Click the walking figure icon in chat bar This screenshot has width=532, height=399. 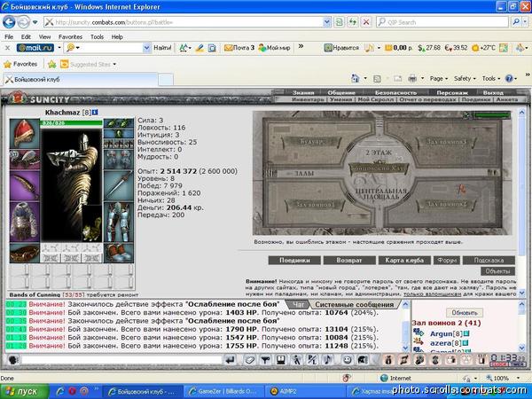point(296,360)
